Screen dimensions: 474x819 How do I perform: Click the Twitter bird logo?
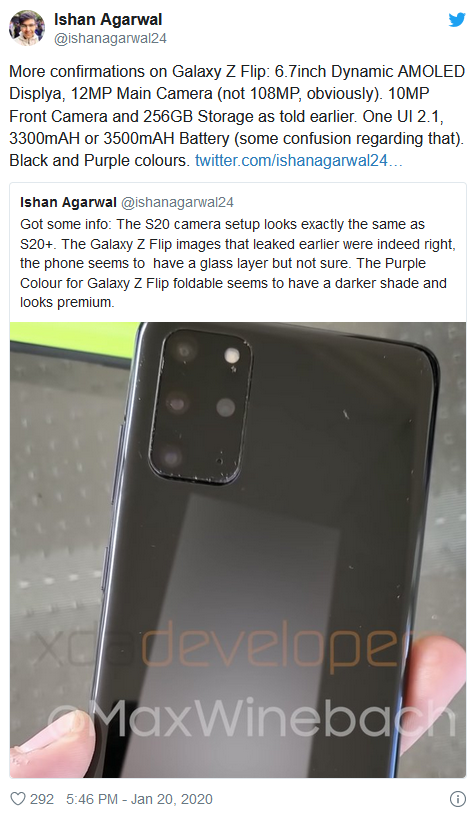tap(457, 19)
